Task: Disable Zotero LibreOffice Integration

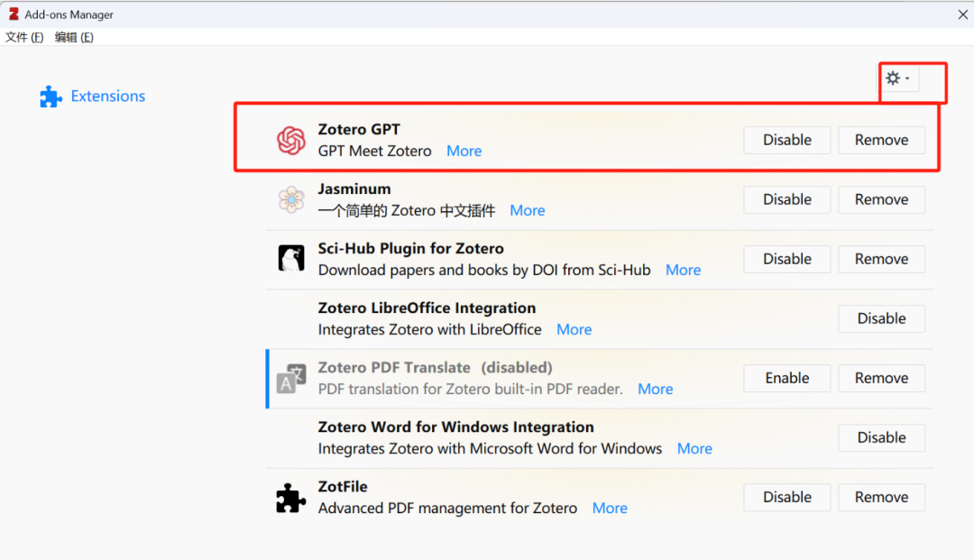Action: pos(881,318)
